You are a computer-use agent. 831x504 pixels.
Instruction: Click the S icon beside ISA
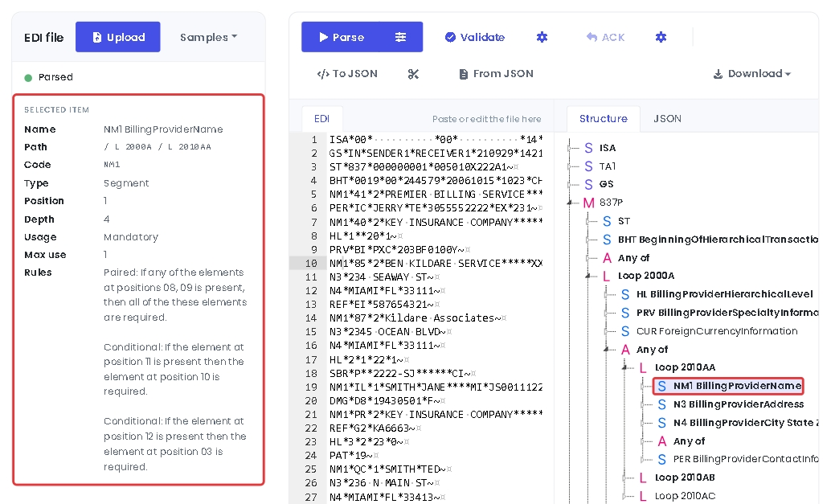[x=588, y=148]
